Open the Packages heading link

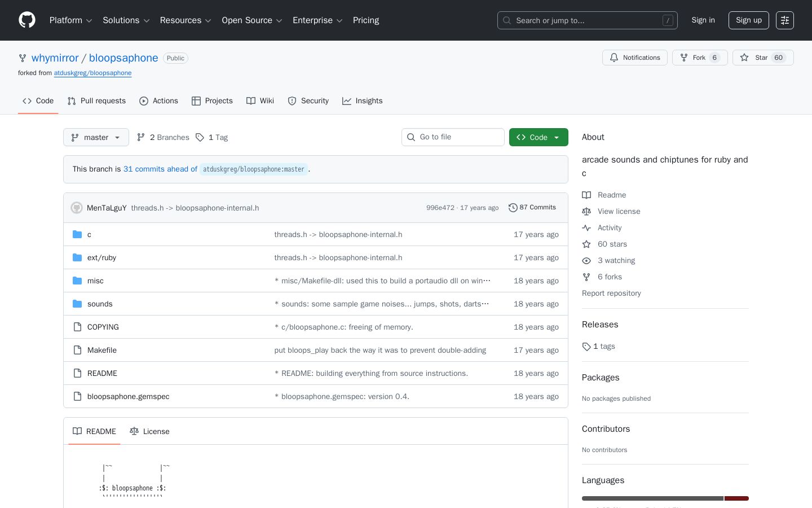click(x=601, y=378)
